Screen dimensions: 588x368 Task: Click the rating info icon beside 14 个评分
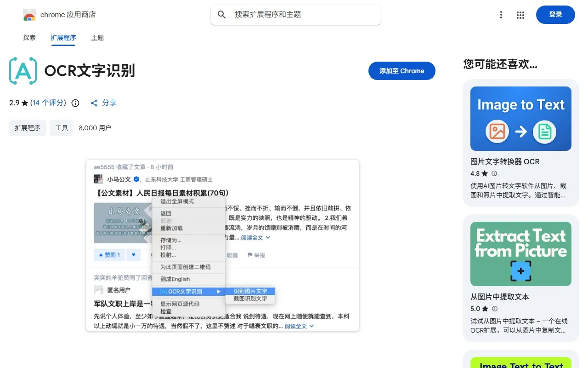75,103
